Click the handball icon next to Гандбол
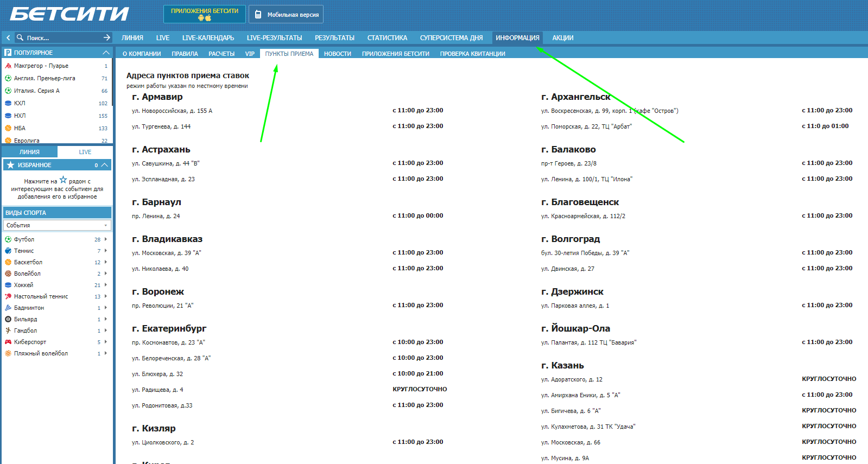Image resolution: width=868 pixels, height=464 pixels. tap(8, 330)
